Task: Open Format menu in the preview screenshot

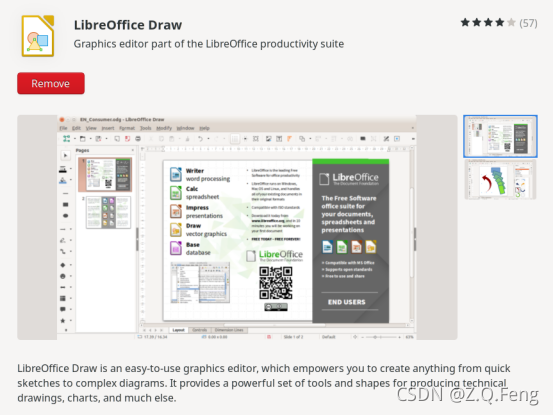Action: tap(127, 128)
